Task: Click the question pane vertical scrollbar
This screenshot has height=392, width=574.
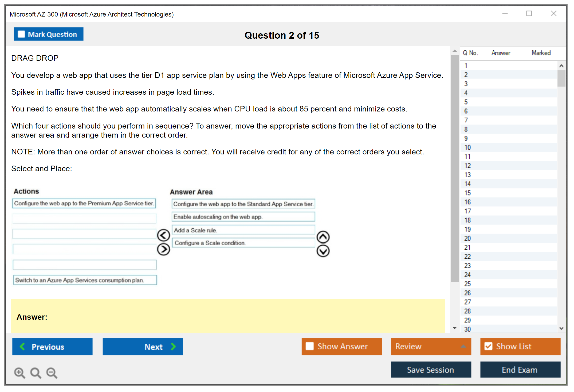Action: [x=454, y=168]
